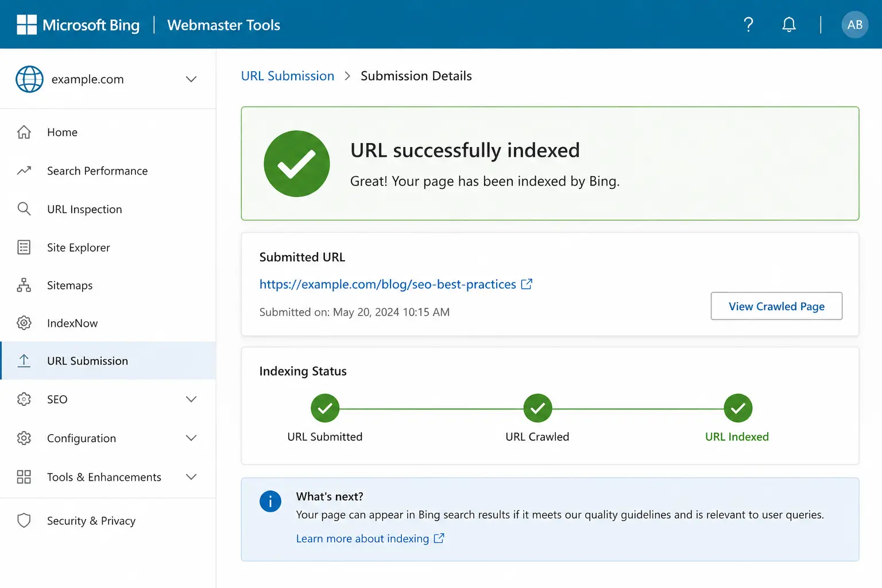Open IndexNow in the sidebar
This screenshot has width=882, height=588.
point(108,323)
